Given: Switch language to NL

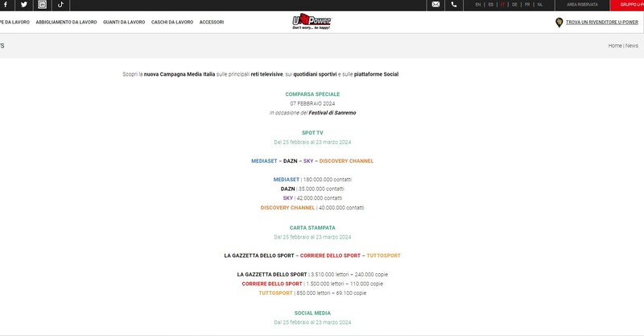Looking at the screenshot, I should 540,5.
